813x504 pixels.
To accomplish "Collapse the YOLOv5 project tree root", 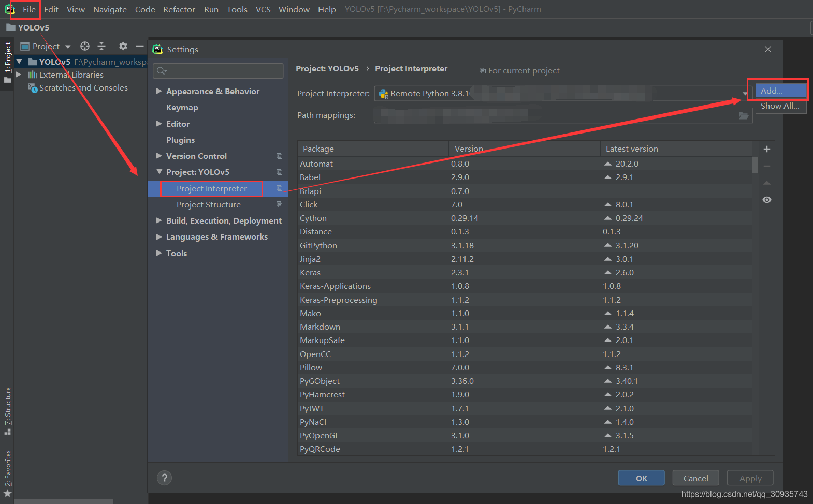I will [19, 62].
